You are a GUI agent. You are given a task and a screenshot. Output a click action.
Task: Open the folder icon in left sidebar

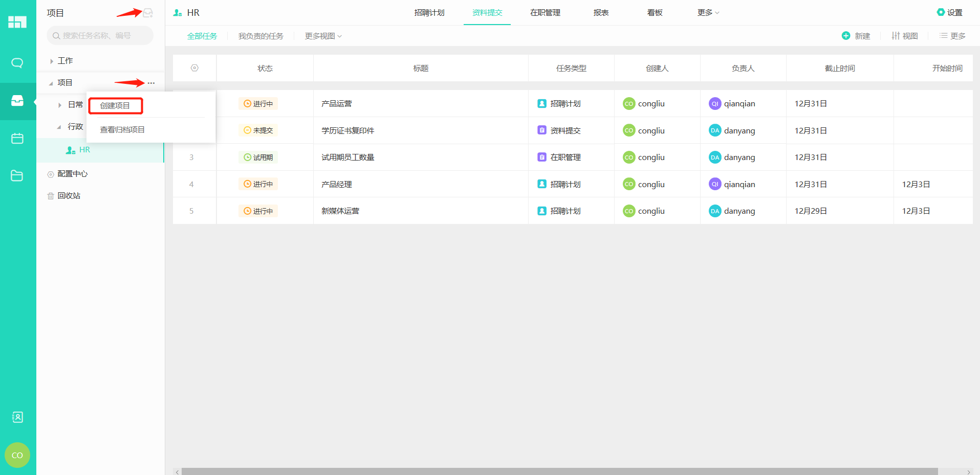17,176
